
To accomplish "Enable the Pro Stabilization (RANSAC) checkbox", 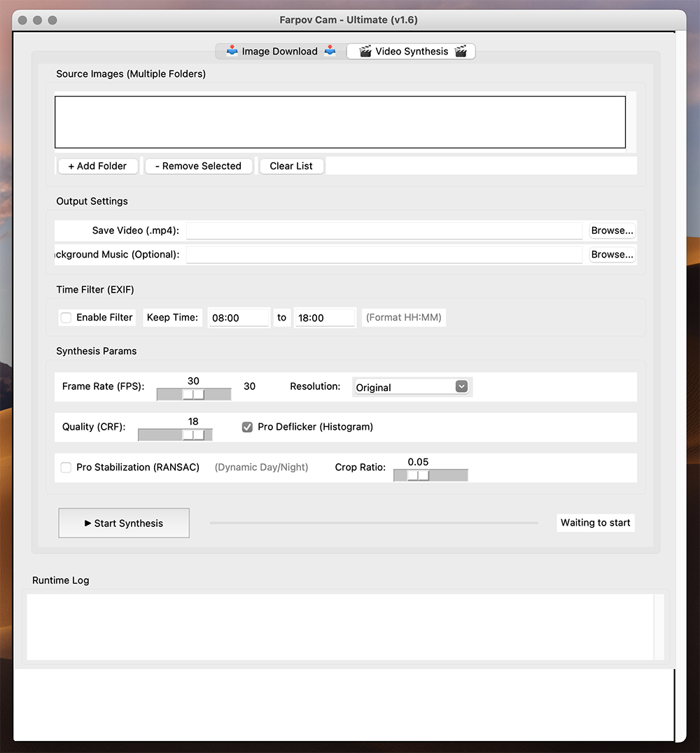I will tap(66, 467).
